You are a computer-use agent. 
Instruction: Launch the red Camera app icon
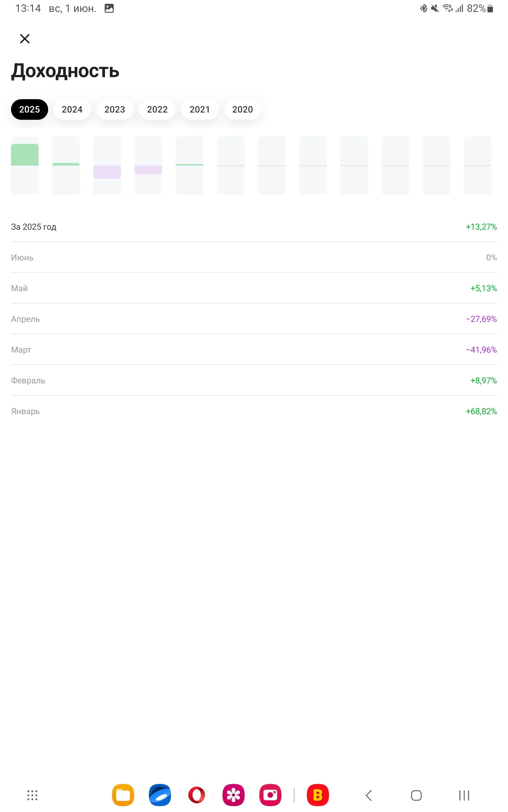(271, 795)
